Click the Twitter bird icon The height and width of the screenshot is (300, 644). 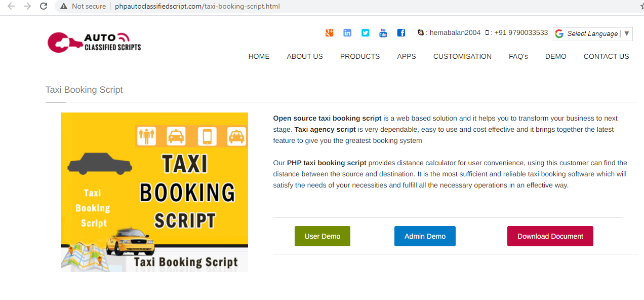[x=365, y=32]
